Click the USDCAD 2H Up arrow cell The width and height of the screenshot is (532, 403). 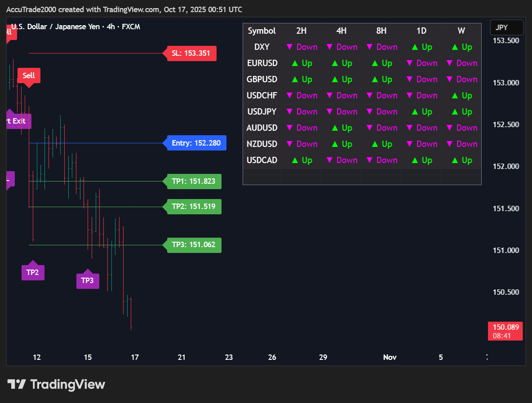tap(301, 160)
